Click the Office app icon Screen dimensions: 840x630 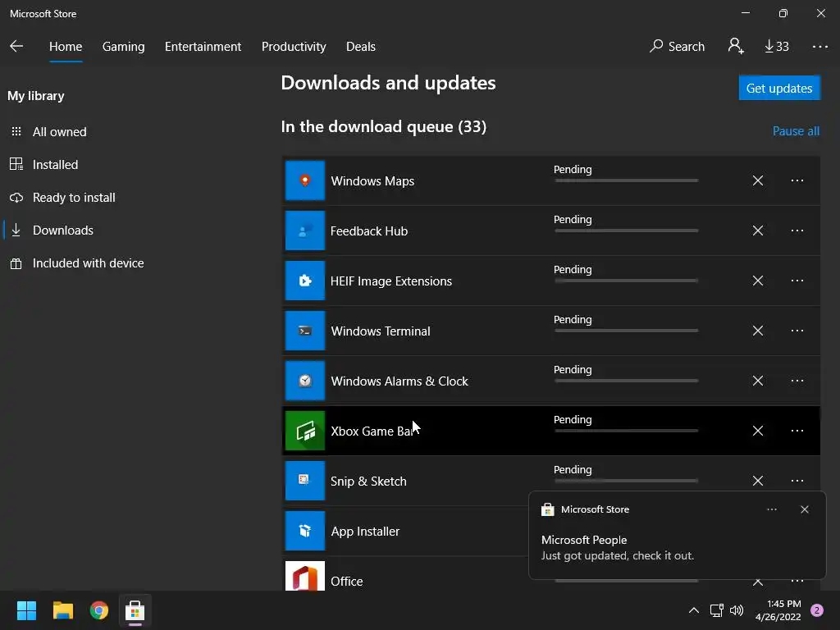point(305,576)
